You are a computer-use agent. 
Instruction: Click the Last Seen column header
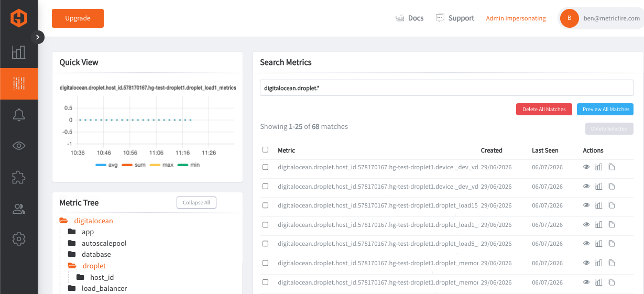[545, 150]
